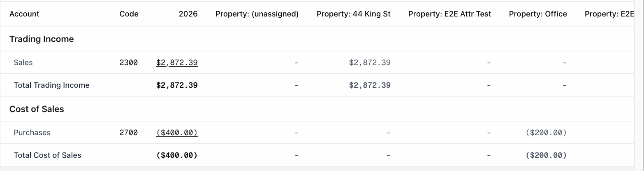Click the Total Cost of Sales label

48,155
